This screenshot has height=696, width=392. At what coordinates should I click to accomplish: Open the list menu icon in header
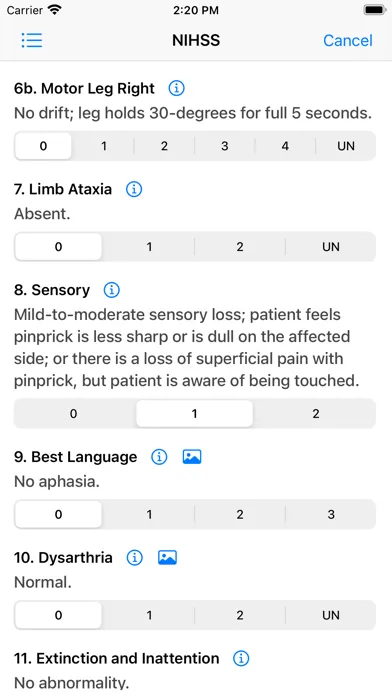point(32,40)
